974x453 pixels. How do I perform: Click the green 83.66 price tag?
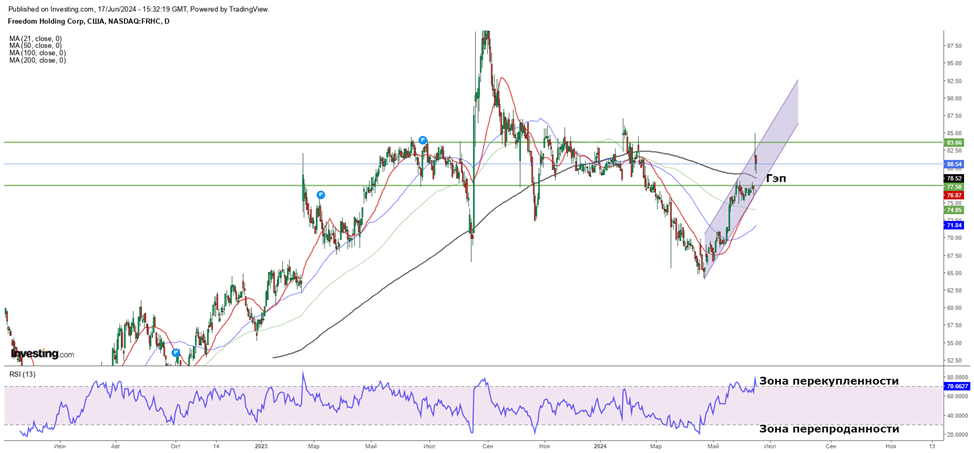[954, 142]
